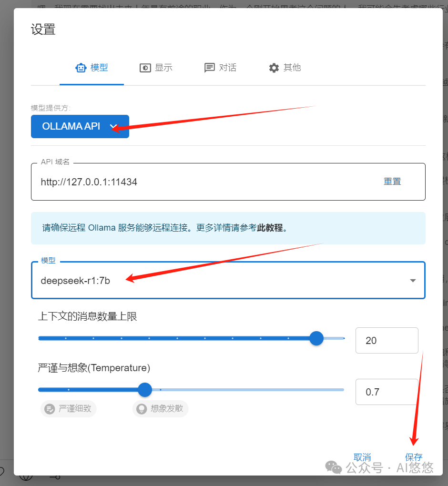
Task: Open the 显示 settings tab
Action: point(156,68)
